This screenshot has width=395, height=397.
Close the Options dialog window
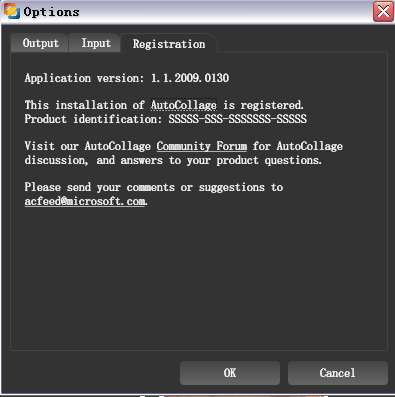point(383,12)
